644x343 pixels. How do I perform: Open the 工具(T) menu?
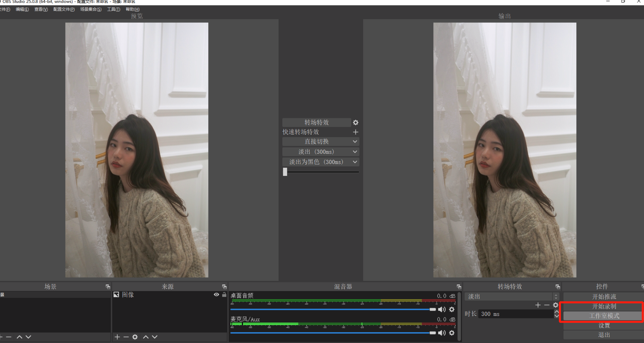(x=113, y=9)
